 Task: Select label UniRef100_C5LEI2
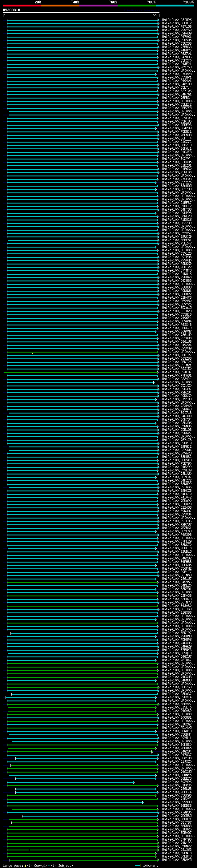177,104
